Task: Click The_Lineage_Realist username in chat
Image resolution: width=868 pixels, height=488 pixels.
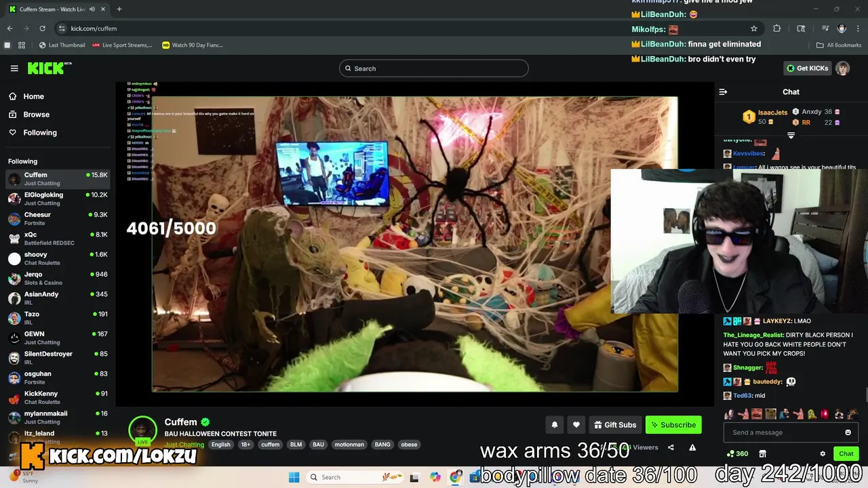Action: coord(753,335)
